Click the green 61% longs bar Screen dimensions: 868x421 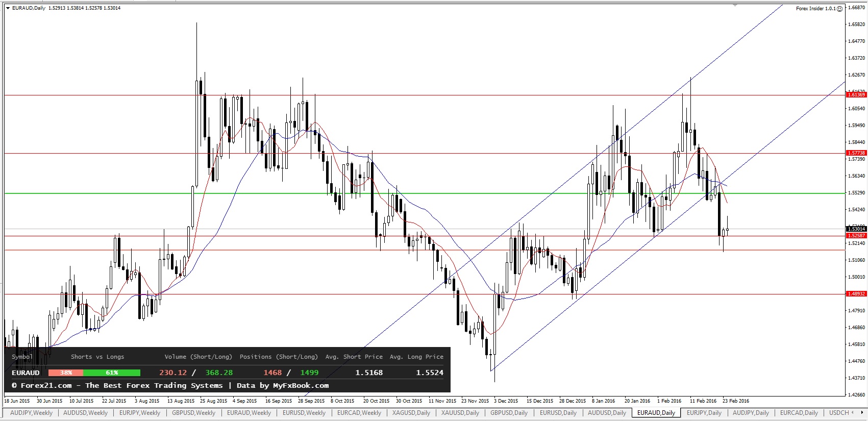click(x=112, y=373)
